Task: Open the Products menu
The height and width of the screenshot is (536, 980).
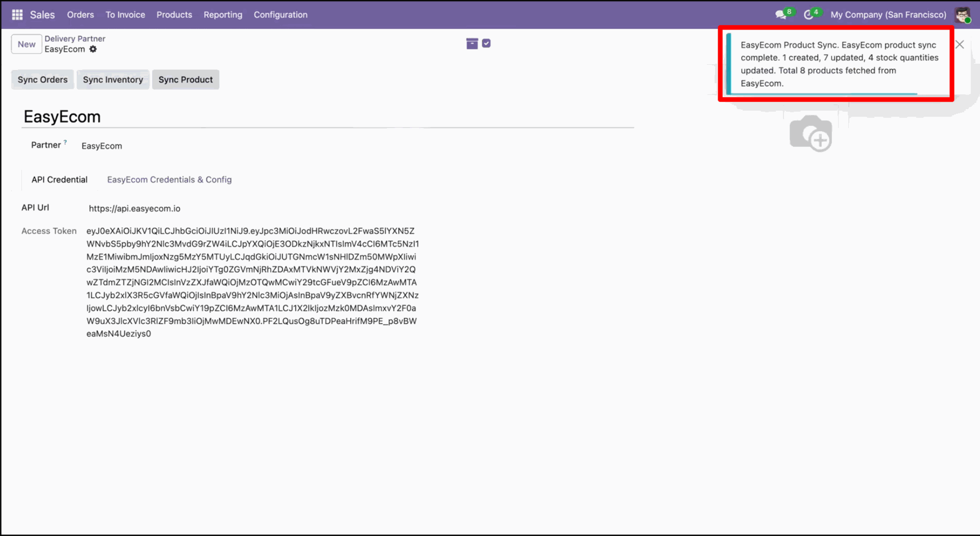Action: pos(174,15)
